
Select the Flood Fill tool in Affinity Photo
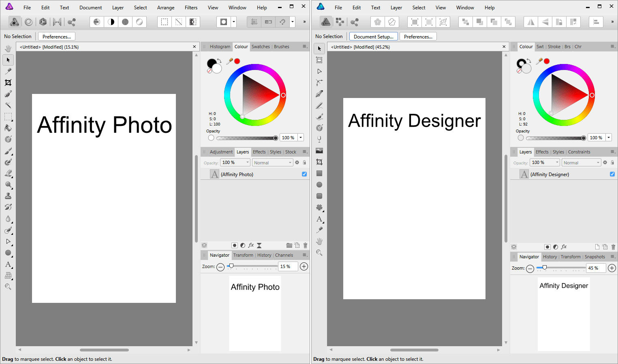8,128
